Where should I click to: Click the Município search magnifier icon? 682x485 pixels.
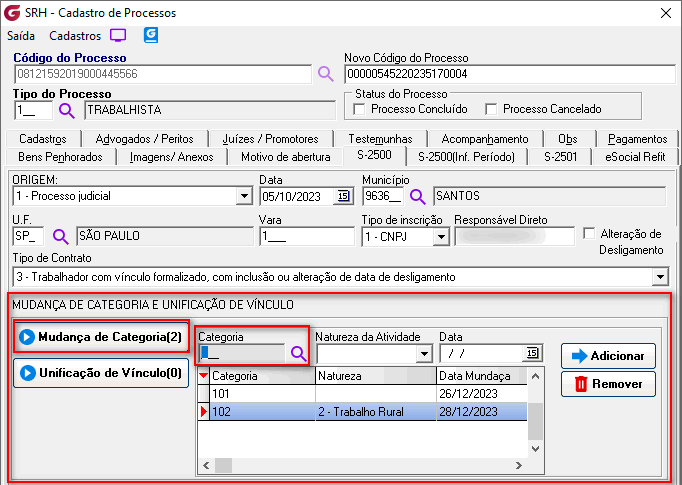pos(417,196)
